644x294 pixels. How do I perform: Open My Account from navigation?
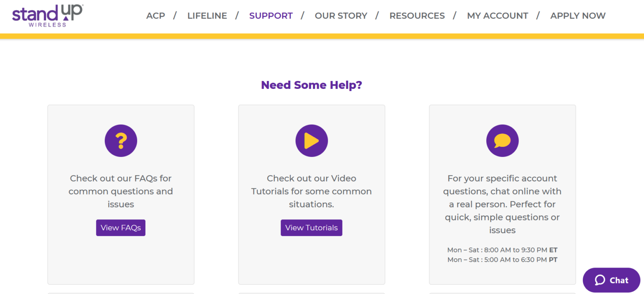pos(498,16)
